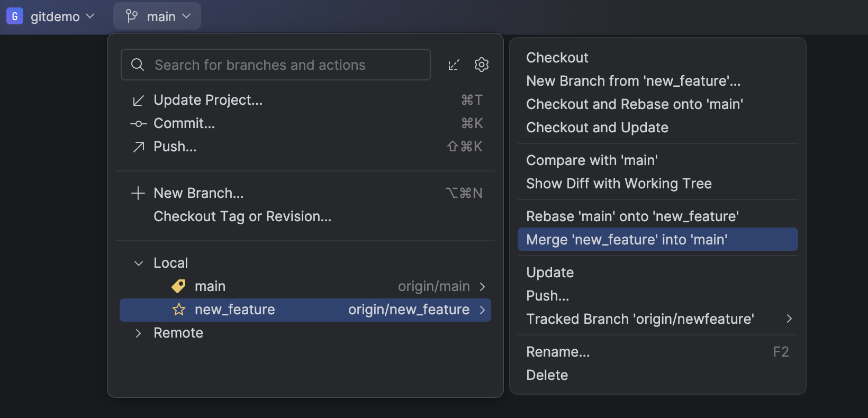Expand the Remote branches group
The image size is (868, 418).
click(x=139, y=333)
